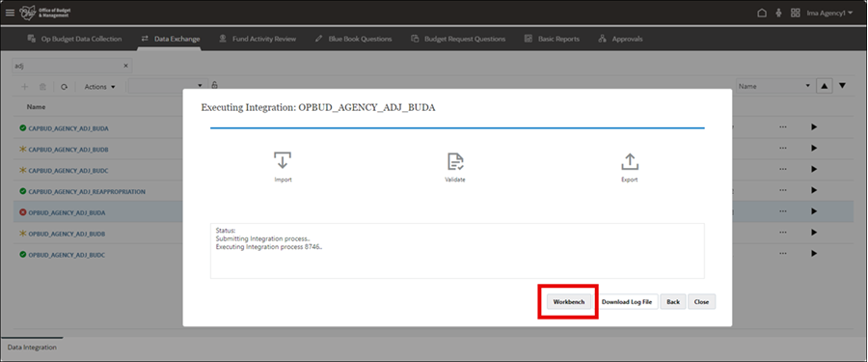Open the ellipsis menu for CAPBUD_AGENCY_ADJ_BUDA
Image resolution: width=868 pixels, height=362 pixels.
[x=782, y=127]
